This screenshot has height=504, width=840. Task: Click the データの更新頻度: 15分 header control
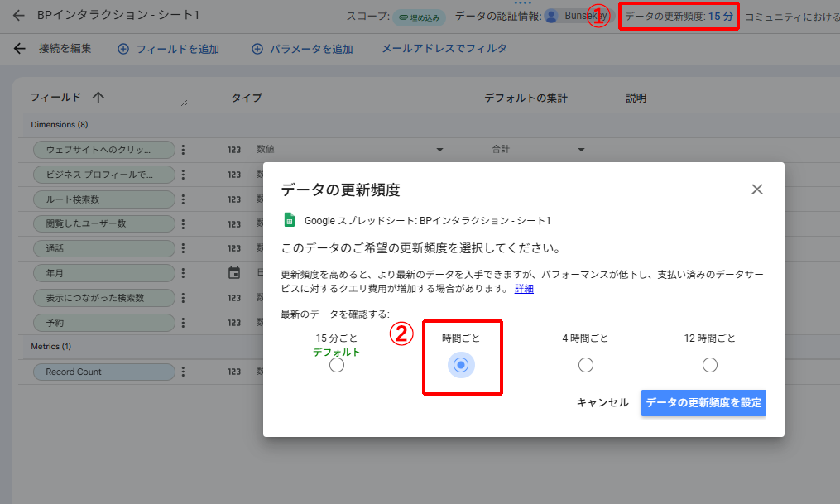[679, 14]
